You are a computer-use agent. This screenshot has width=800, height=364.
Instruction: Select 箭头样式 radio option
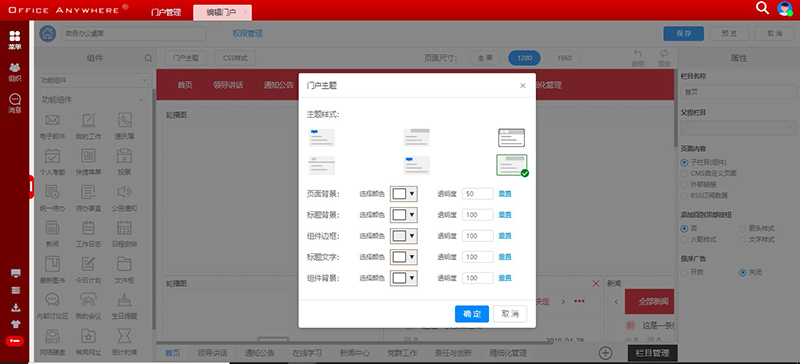click(743, 228)
